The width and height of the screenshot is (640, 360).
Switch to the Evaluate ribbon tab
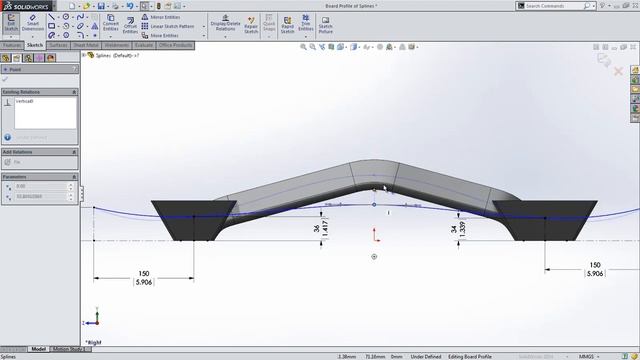pos(144,45)
